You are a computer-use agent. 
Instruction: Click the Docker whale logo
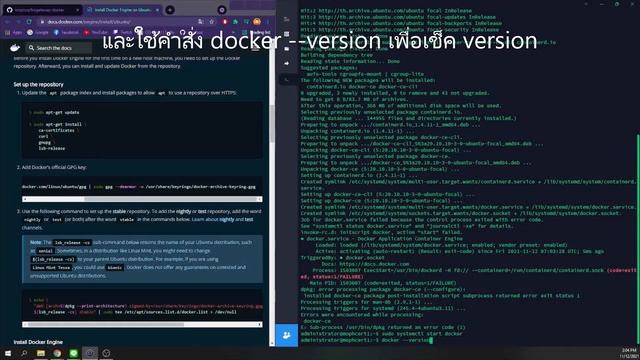click(x=15, y=48)
